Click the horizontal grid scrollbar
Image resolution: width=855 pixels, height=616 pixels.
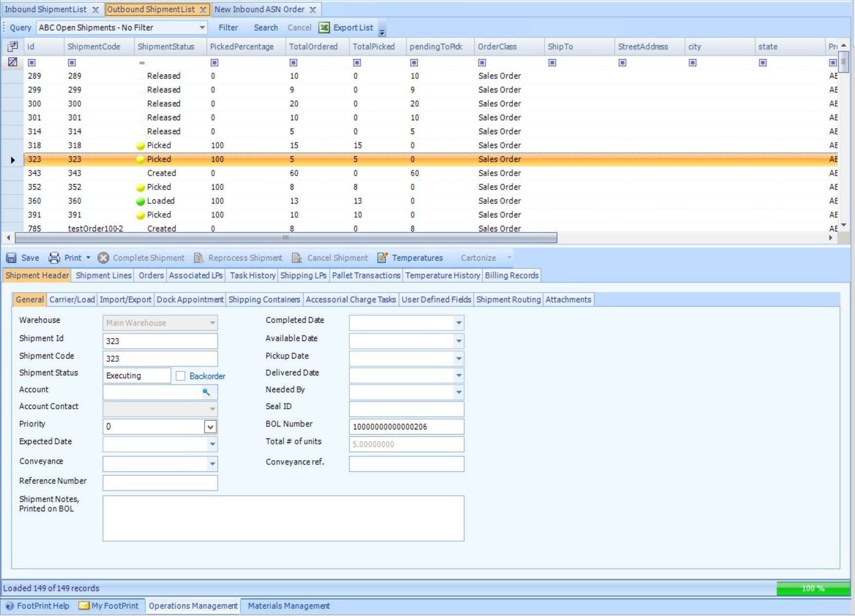click(286, 238)
